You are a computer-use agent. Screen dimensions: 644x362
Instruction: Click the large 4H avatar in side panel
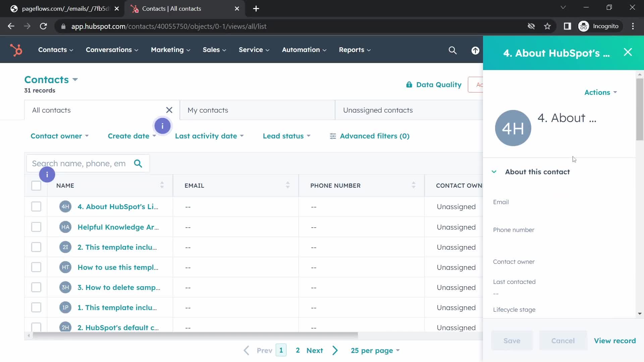pyautogui.click(x=513, y=128)
